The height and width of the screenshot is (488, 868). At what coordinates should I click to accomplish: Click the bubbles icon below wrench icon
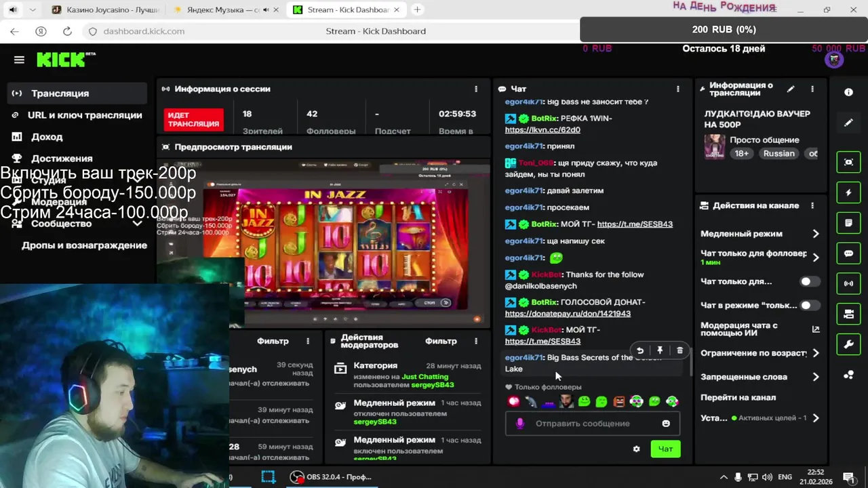[848, 375]
